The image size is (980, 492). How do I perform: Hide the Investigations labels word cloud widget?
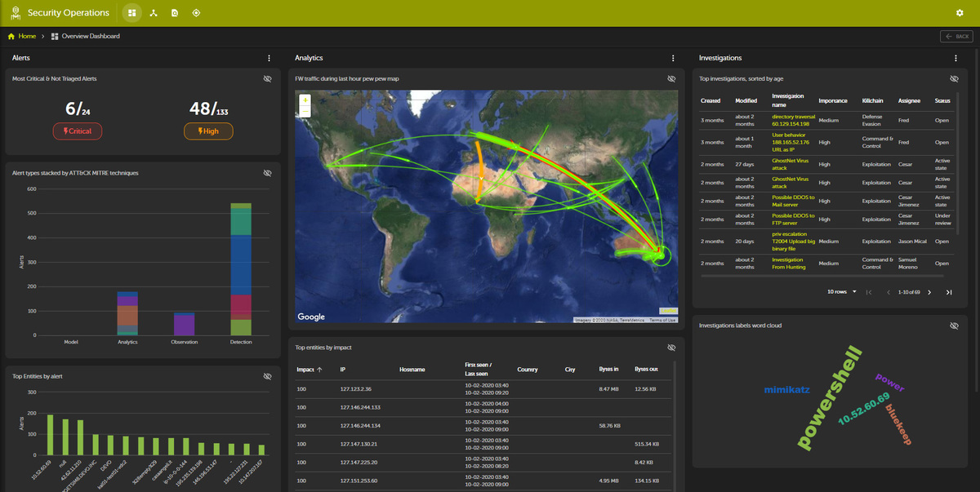(954, 325)
